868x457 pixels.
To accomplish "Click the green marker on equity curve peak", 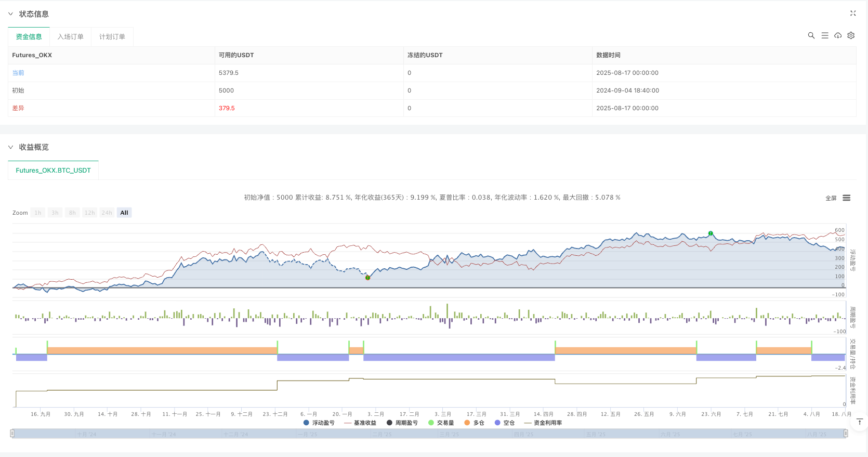I will coord(711,233).
